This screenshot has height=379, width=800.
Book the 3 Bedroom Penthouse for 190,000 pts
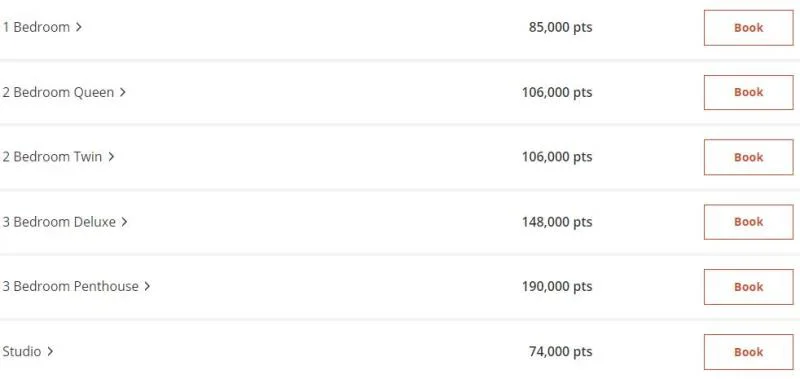pos(748,287)
